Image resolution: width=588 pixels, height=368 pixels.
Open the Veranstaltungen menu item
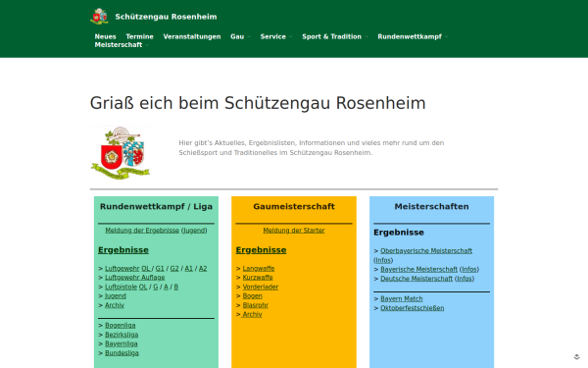192,36
